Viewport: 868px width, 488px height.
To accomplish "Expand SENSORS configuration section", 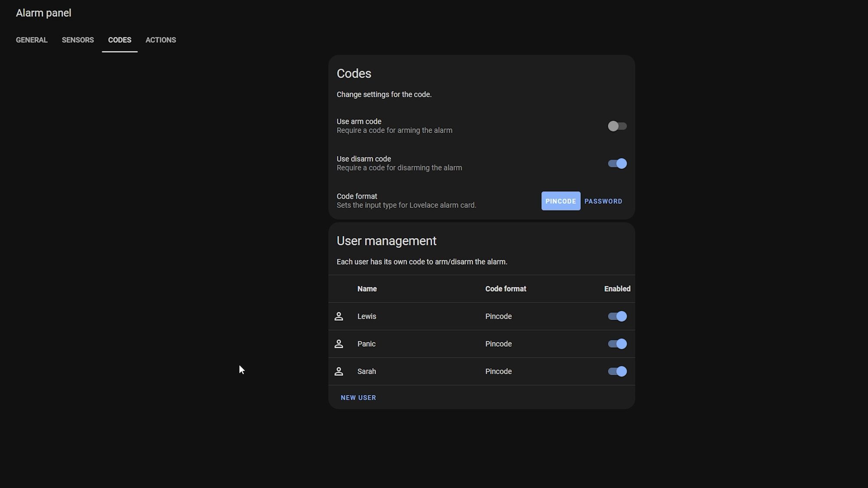I will pyautogui.click(x=78, y=40).
